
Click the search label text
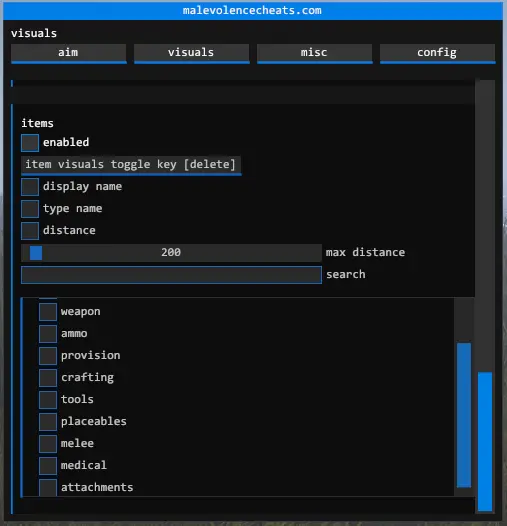point(346,274)
